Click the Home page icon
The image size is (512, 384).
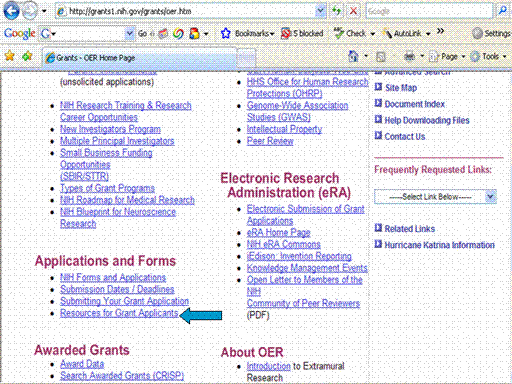click(x=353, y=56)
